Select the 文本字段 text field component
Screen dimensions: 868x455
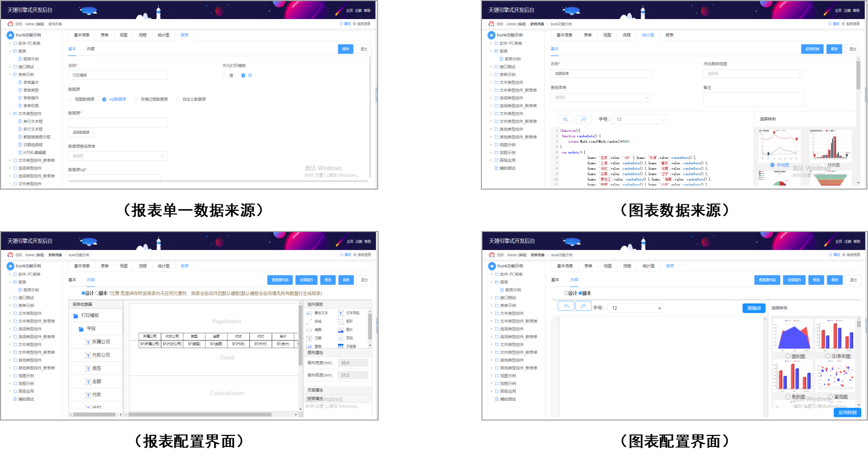coord(341,313)
